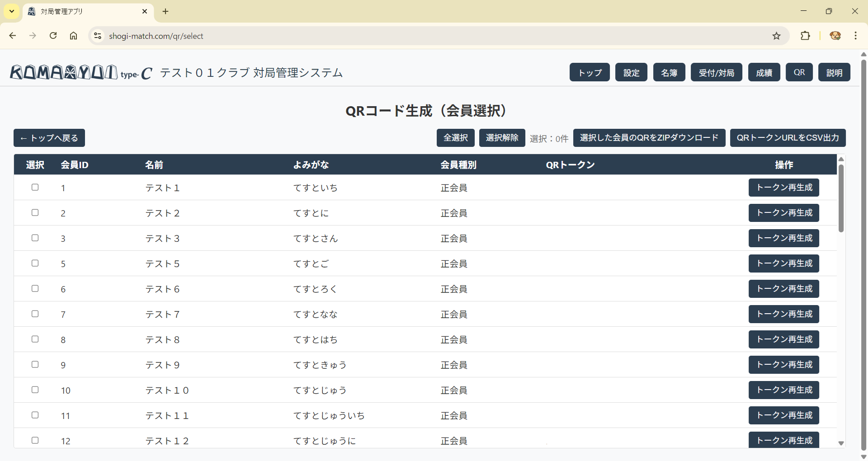Screen dimensions: 868x461
Task: Bookmark this page with star icon
Action: (x=776, y=36)
